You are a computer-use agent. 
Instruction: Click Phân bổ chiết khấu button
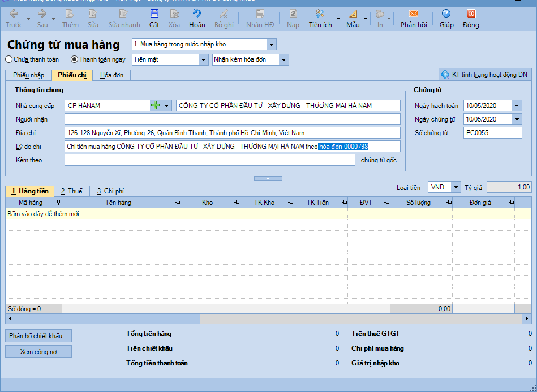(x=38, y=336)
